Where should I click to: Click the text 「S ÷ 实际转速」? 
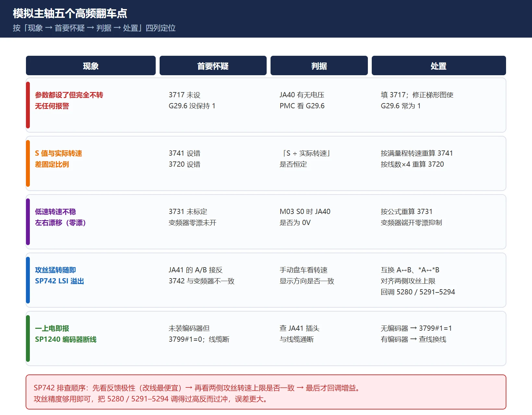click(x=306, y=153)
